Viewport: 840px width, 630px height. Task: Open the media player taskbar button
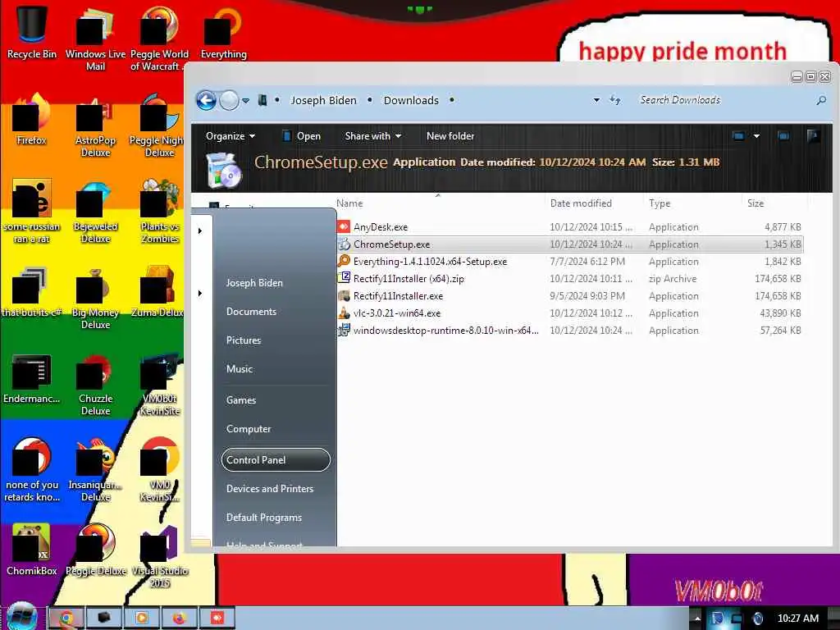[x=142, y=618]
